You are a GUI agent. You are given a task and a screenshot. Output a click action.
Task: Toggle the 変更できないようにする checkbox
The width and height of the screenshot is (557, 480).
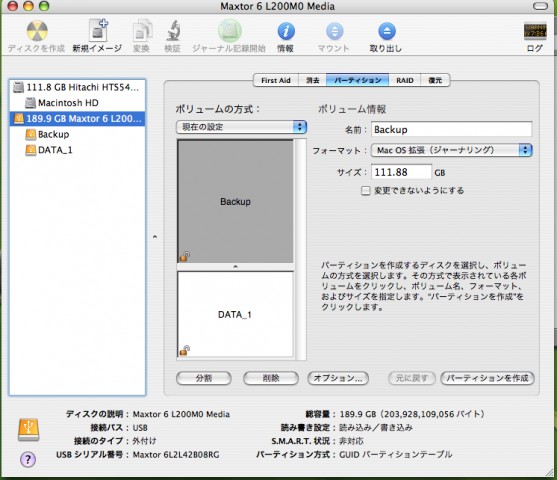(x=365, y=191)
